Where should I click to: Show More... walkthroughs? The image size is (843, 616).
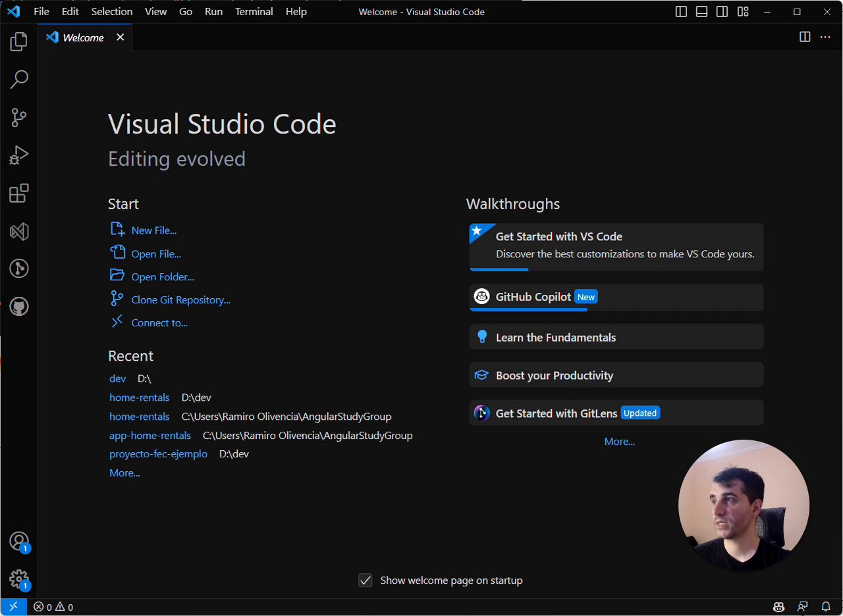[x=620, y=442]
